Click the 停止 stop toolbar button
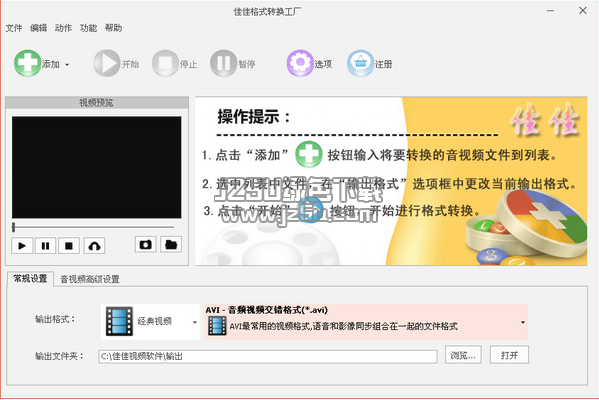This screenshot has width=599, height=400. coord(175,63)
